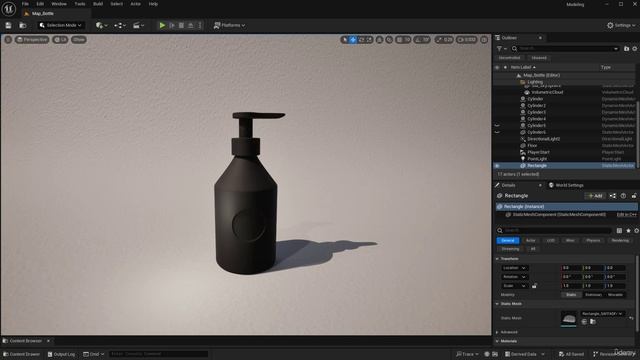This screenshot has height=360, width=640.
Task: Select PointLight in the Outliner
Action: coord(537,159)
